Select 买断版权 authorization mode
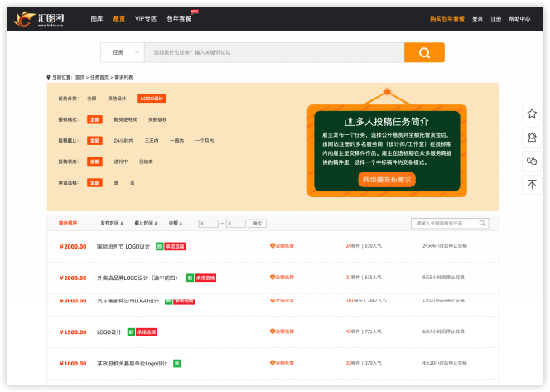Viewport: 550px width, 392px height. click(157, 119)
